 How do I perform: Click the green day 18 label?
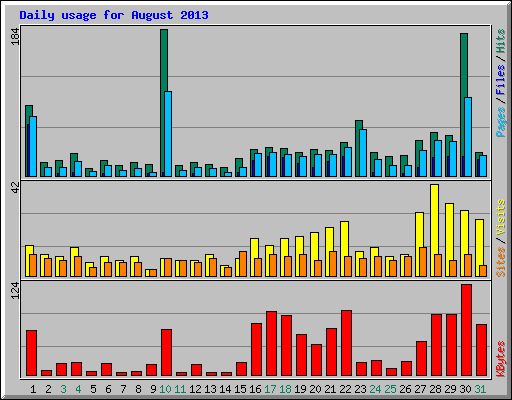click(x=285, y=389)
